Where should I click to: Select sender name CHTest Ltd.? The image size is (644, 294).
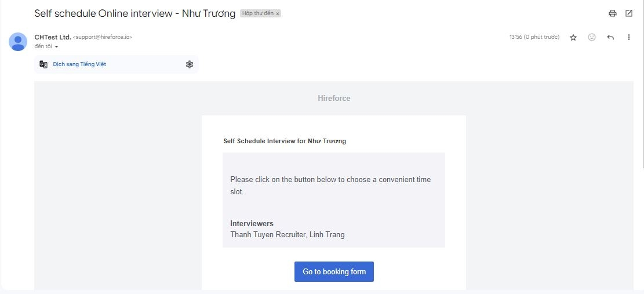tap(53, 37)
